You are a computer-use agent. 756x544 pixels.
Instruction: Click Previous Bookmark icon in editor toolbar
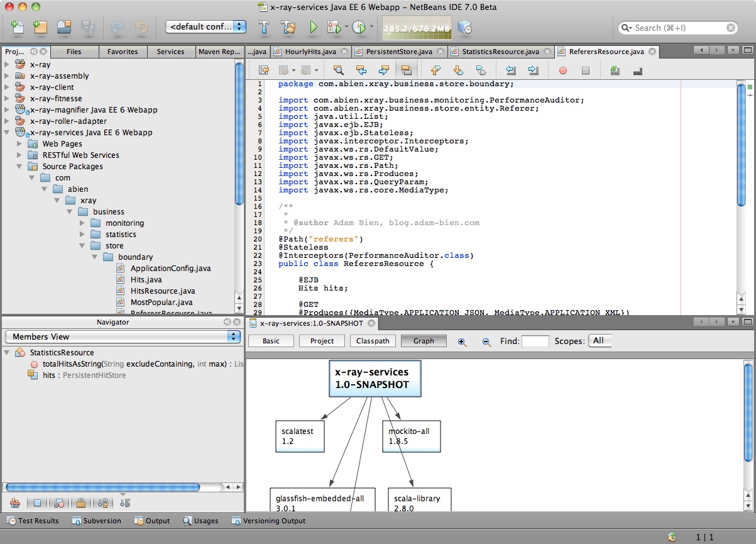(x=436, y=70)
